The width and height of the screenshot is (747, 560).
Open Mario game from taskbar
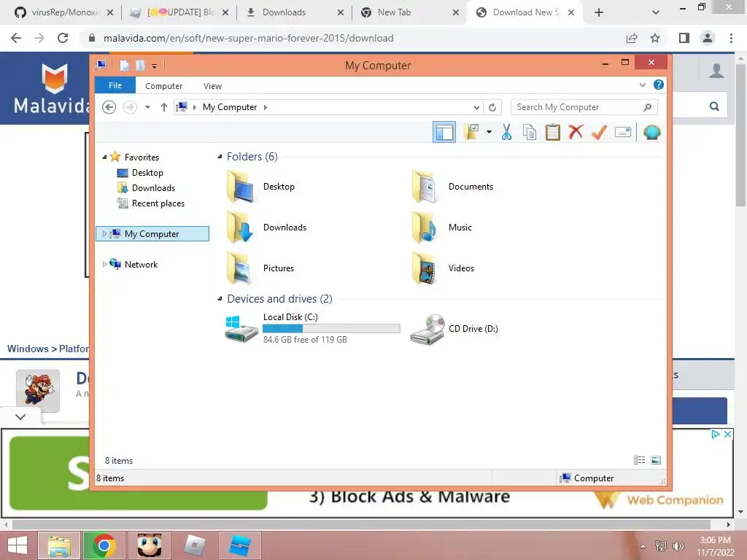150,545
